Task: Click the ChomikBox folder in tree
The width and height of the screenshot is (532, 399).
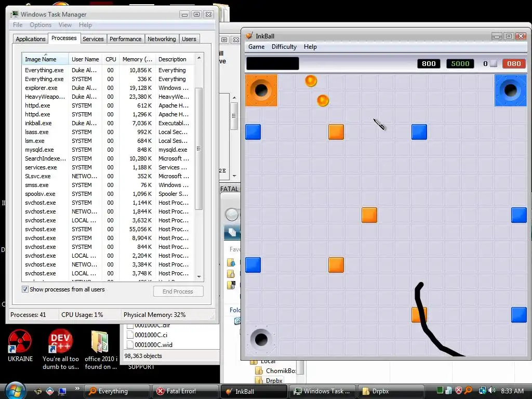Action: (276, 370)
